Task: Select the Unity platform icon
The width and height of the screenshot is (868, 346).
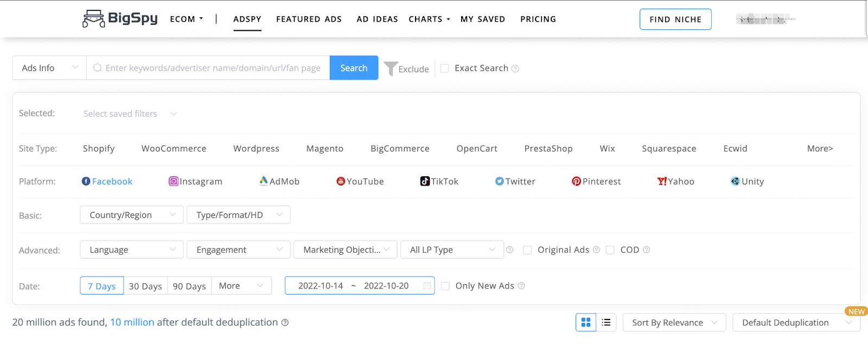Action: (x=735, y=181)
